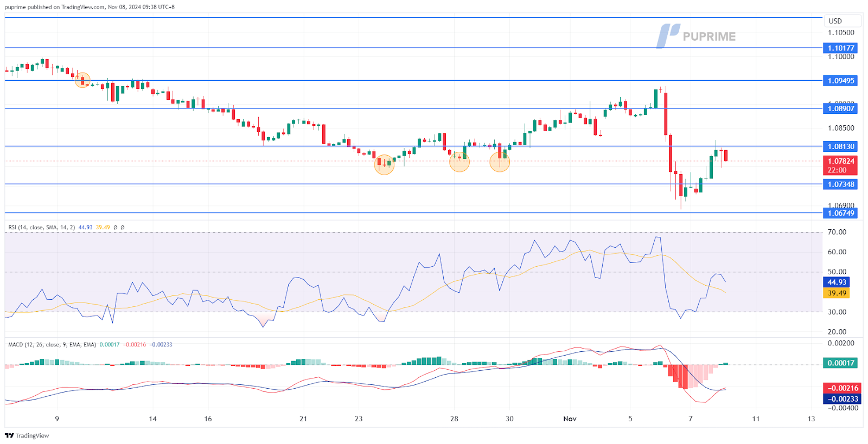The height and width of the screenshot is (444, 868).
Task: Click the 1.10500 price axis tick
Action: pos(841,33)
